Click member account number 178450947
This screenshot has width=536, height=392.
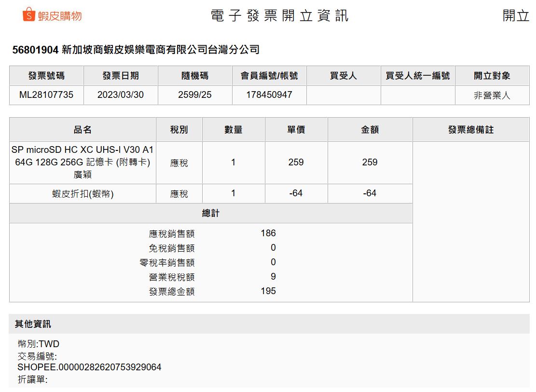click(x=269, y=95)
